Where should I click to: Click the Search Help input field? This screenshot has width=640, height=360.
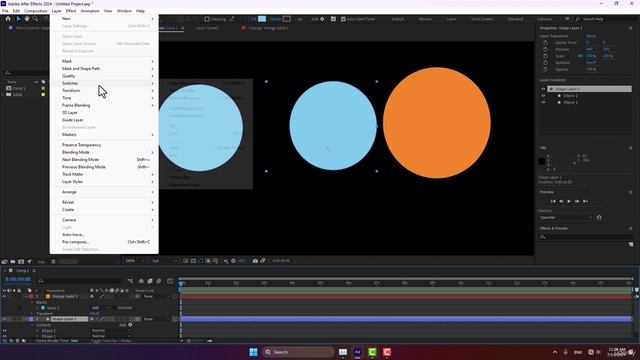605,19
